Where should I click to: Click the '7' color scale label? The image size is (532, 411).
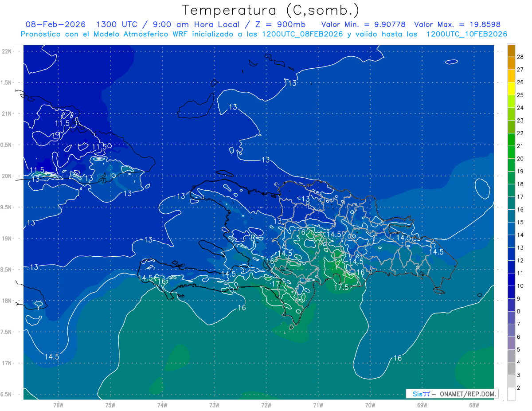(x=519, y=324)
